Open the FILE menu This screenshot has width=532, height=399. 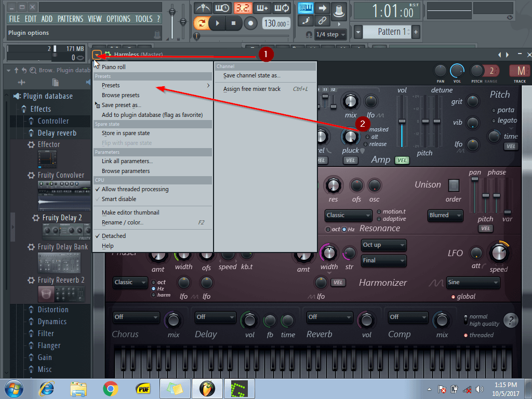click(14, 19)
